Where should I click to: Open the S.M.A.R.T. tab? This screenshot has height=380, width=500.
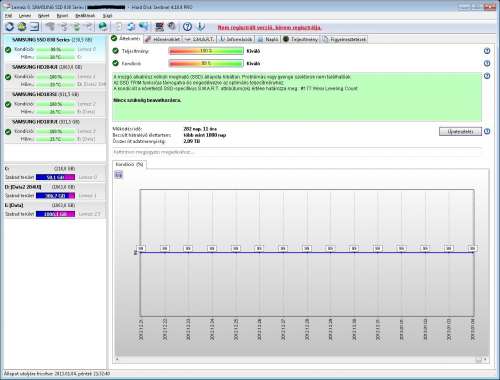point(199,39)
